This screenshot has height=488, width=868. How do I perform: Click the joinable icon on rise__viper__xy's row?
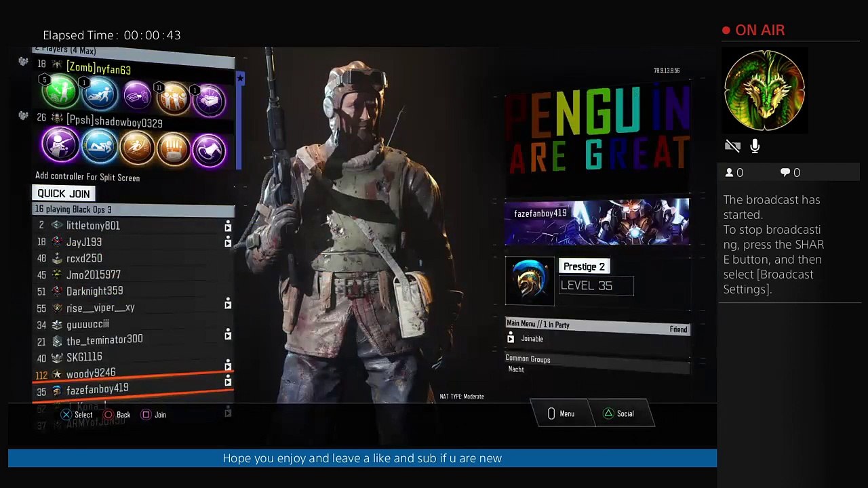[228, 303]
